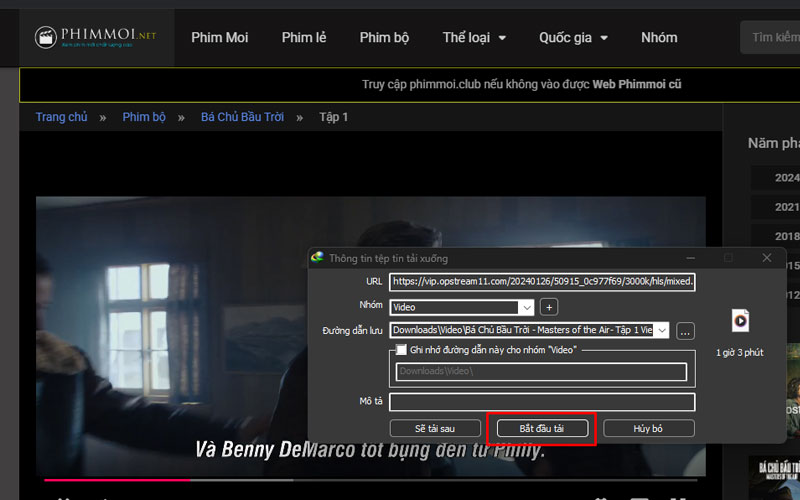Click the Phimmoi.net logo
Viewport: 800px width, 500px height.
tap(95, 37)
